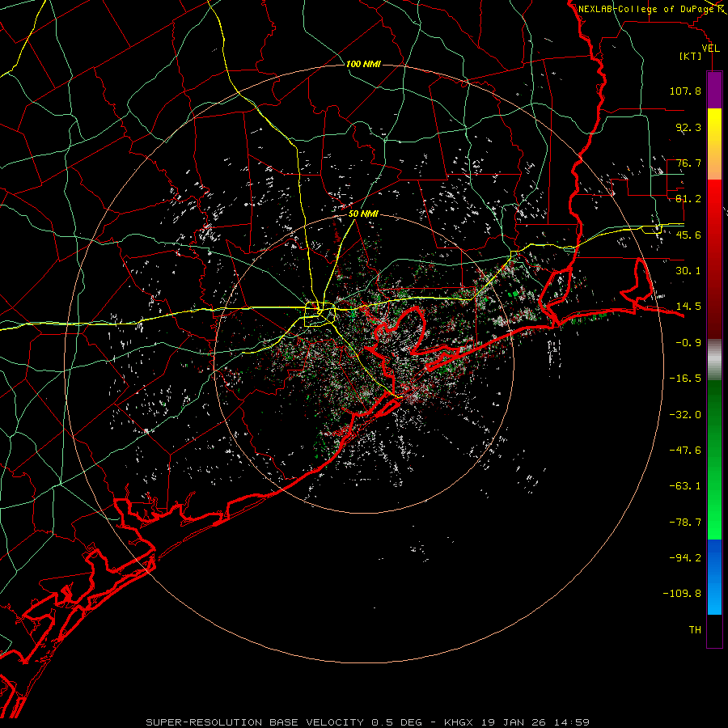This screenshot has width=728, height=728.
Task: Click the 50 NMI range ring label
Action: pos(363,214)
